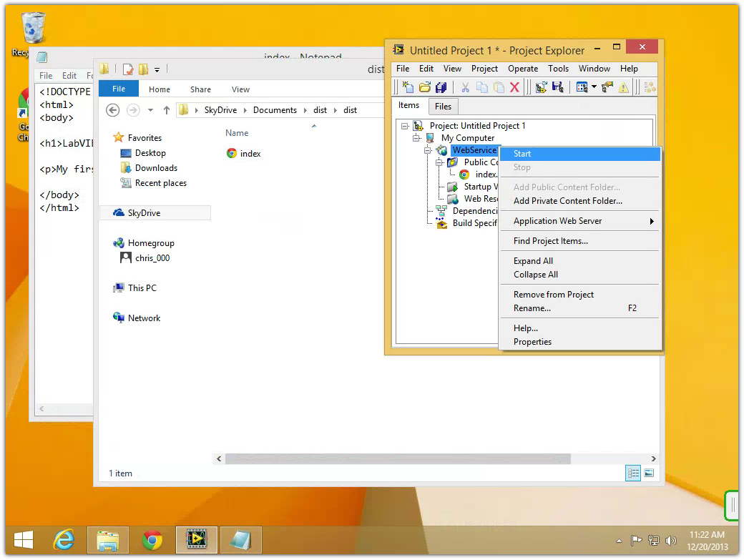
Task: Switch to details view in Explorer
Action: point(633,473)
